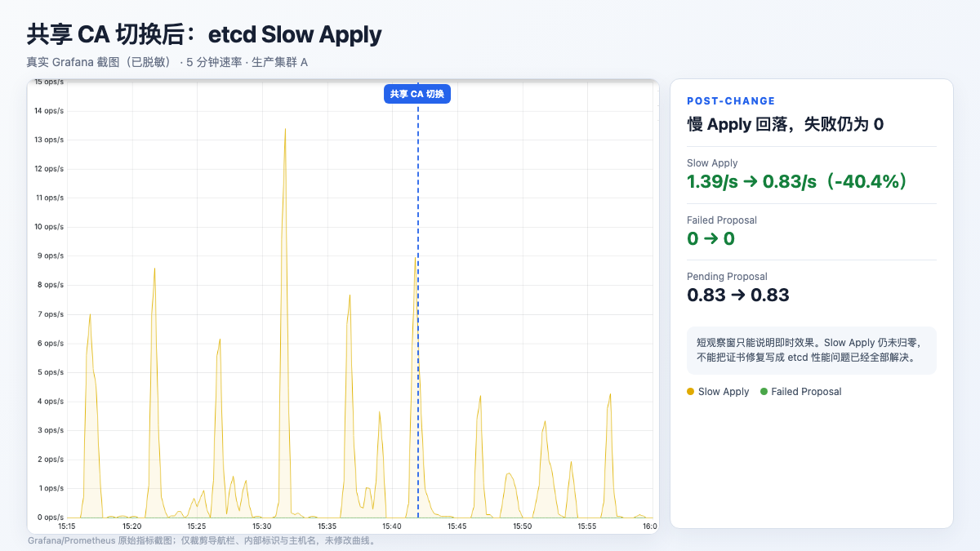Screen dimensions: 980x551
Task: Click the 13 ops/s y-axis label
Action: [49, 140]
